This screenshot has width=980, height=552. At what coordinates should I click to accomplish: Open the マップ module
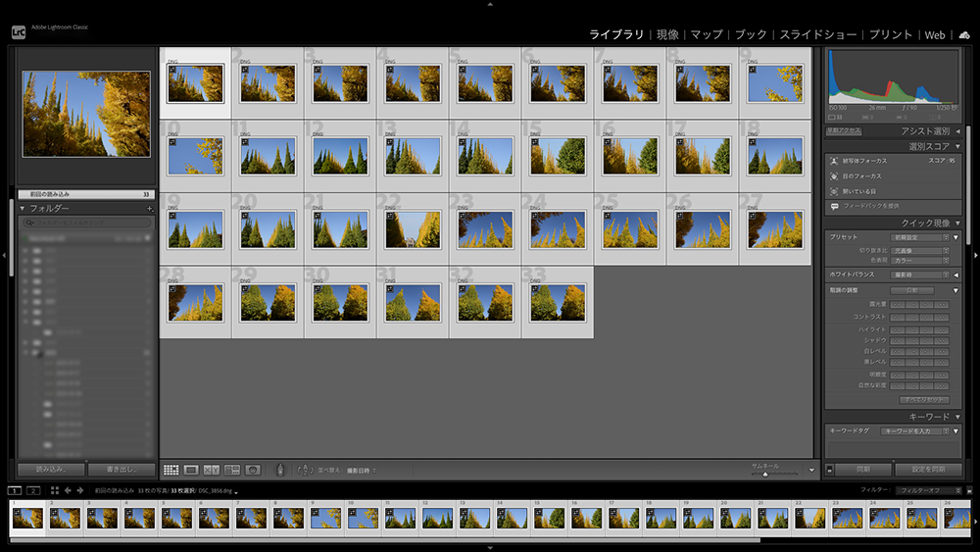click(707, 35)
